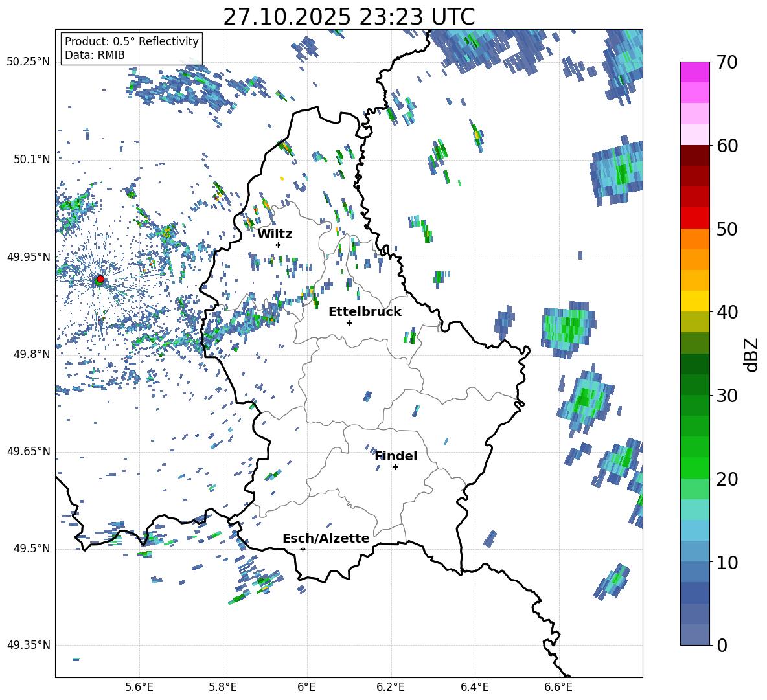Click the longitude label '5.8°E'

coord(223,687)
